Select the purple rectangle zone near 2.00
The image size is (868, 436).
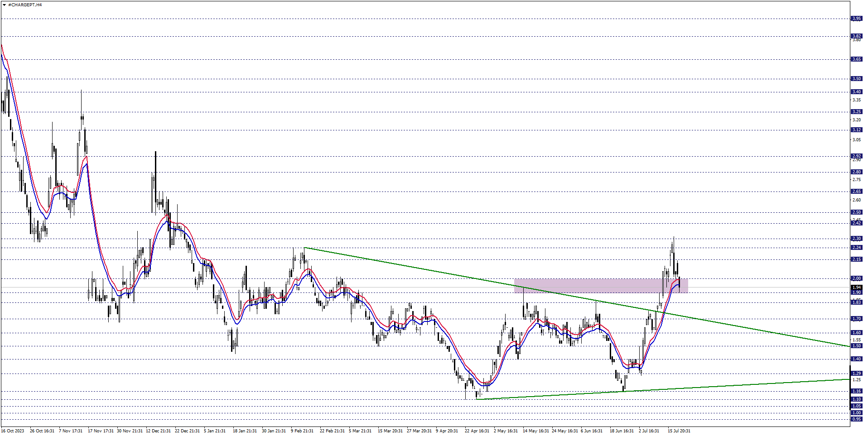(601, 286)
